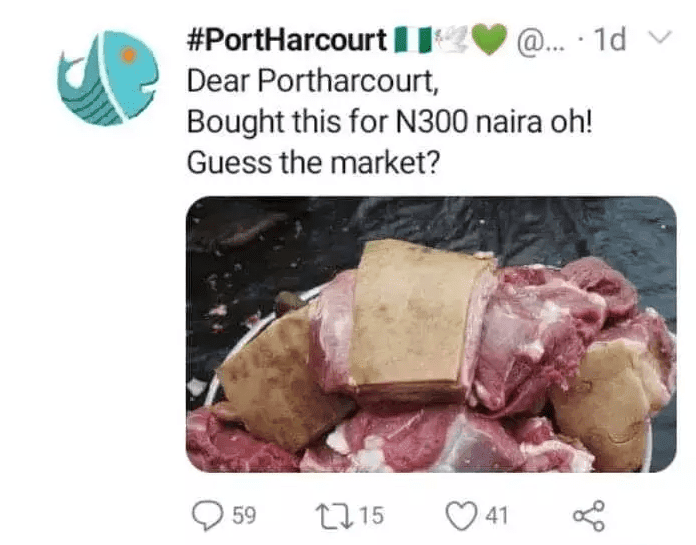Open the fish profile avatar
696x545 pixels.
[108, 78]
